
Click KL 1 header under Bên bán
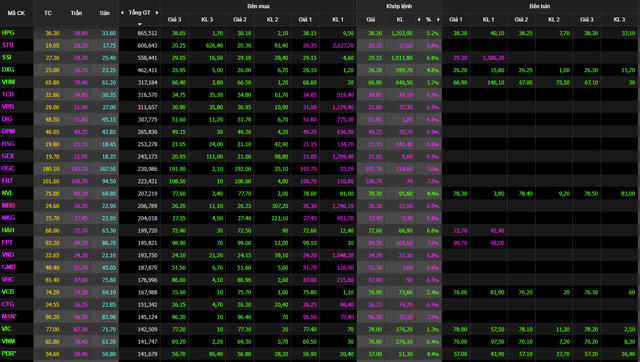[x=489, y=19]
